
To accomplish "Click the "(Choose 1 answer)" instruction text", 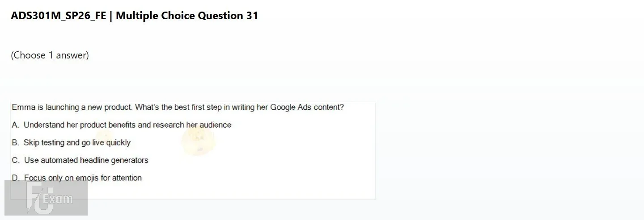I will [50, 55].
